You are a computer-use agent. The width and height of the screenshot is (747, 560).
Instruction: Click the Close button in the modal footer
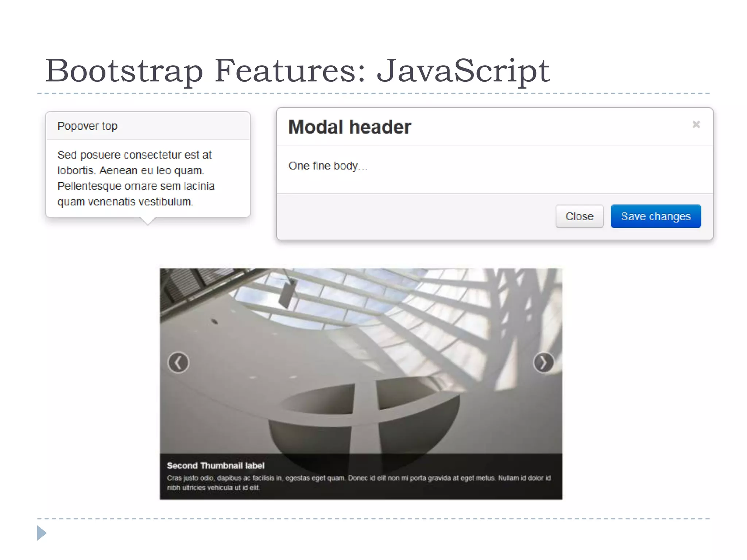pos(579,216)
